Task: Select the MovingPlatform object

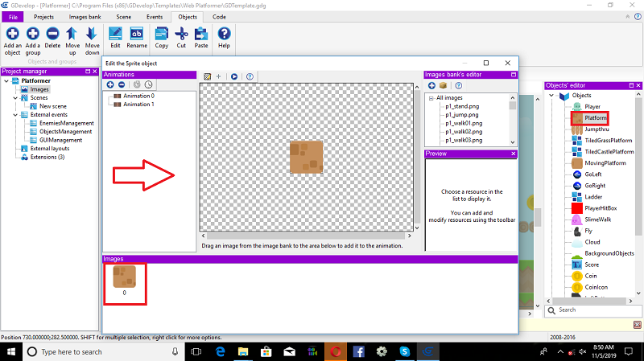Action: (x=605, y=163)
